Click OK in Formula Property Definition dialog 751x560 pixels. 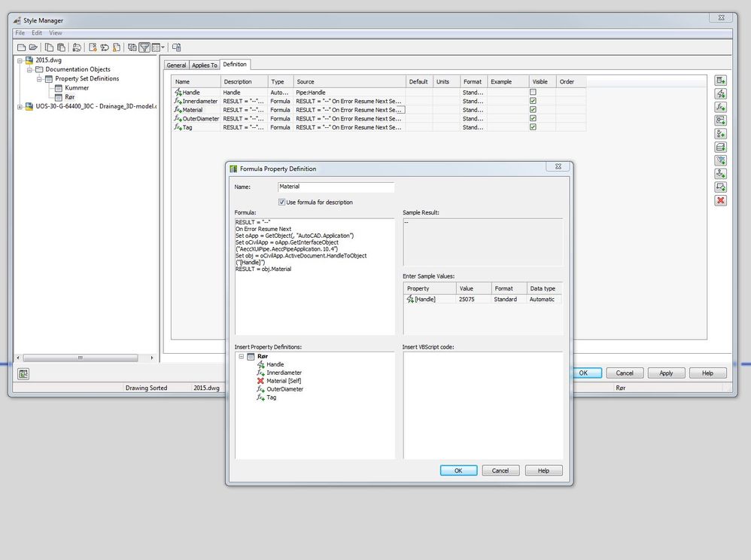click(x=458, y=470)
